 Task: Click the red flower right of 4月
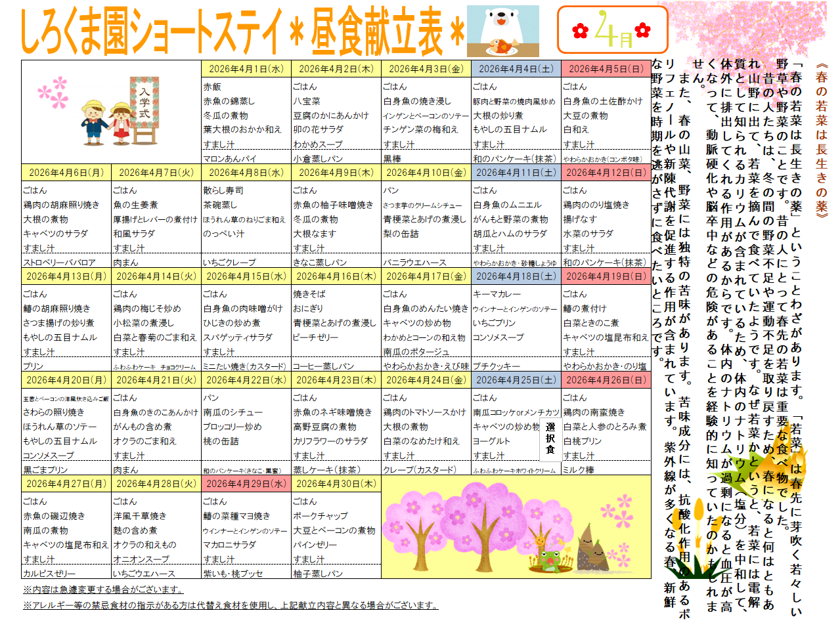point(643,30)
